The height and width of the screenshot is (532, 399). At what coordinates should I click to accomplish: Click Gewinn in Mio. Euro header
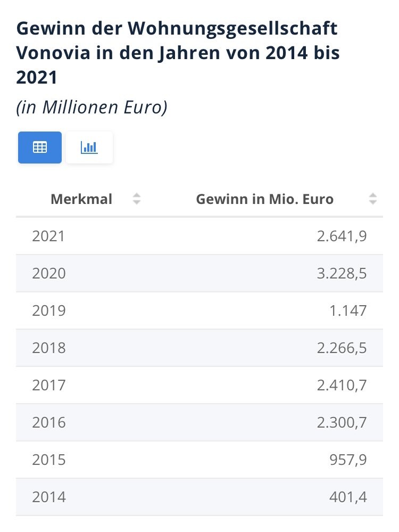[x=264, y=199]
